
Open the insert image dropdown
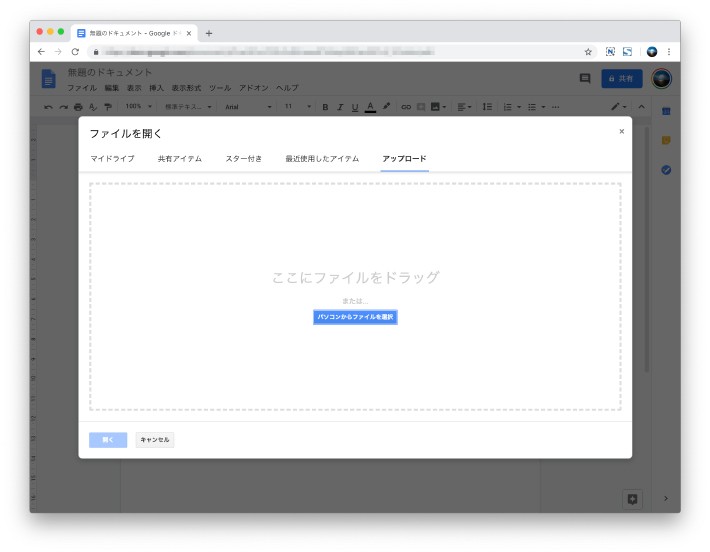tap(438, 107)
